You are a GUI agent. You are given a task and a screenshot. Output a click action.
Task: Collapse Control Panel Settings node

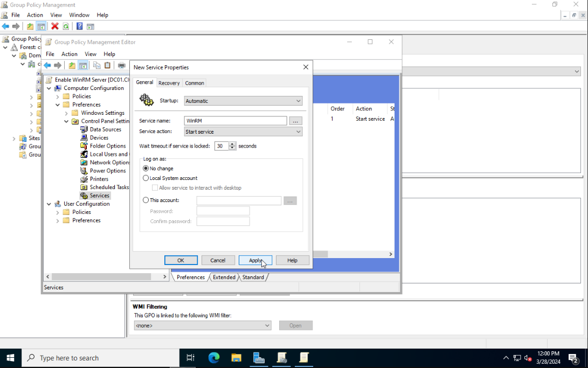click(x=66, y=121)
